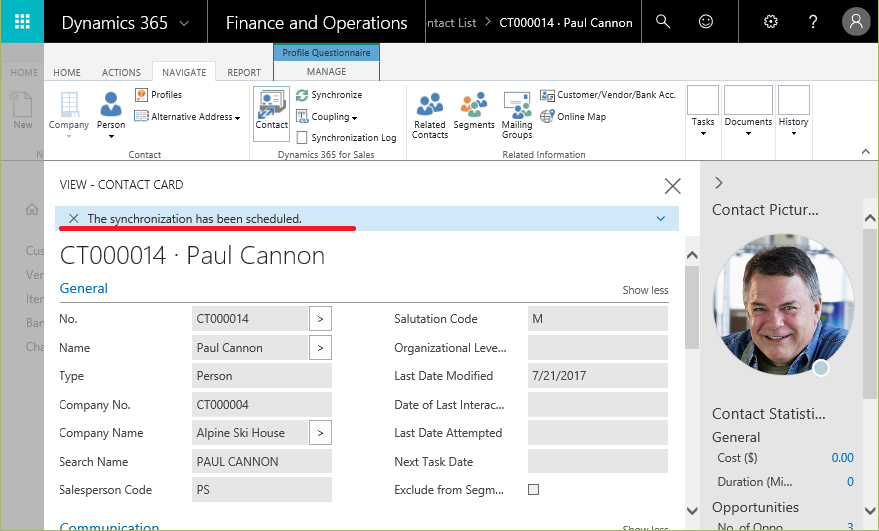The width and height of the screenshot is (879, 531).
Task: Open Mailing Groups
Action: 517,115
